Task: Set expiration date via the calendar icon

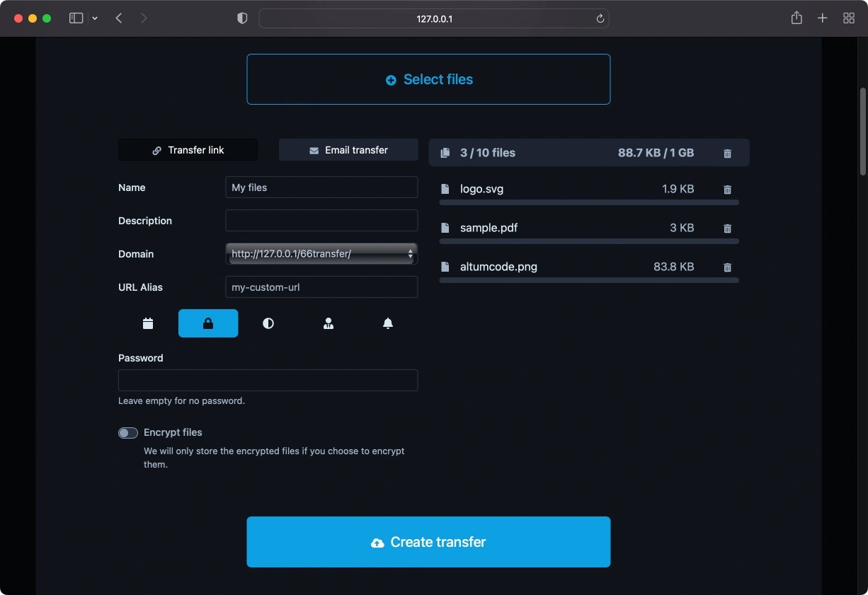Action: tap(147, 323)
